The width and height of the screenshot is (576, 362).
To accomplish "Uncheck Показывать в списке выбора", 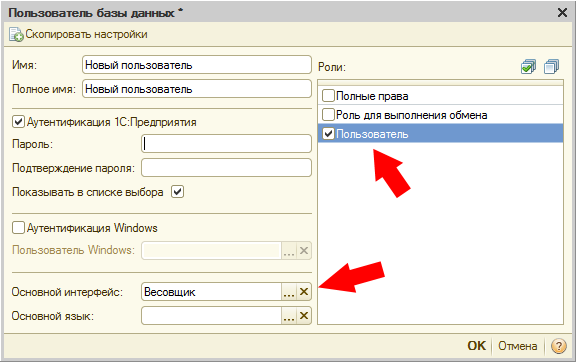I will coord(177,192).
